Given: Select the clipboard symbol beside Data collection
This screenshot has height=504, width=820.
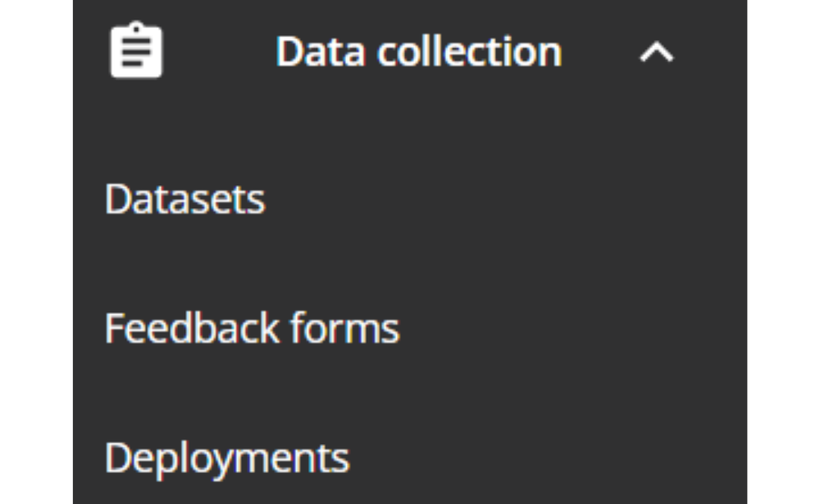Looking at the screenshot, I should pos(135,51).
